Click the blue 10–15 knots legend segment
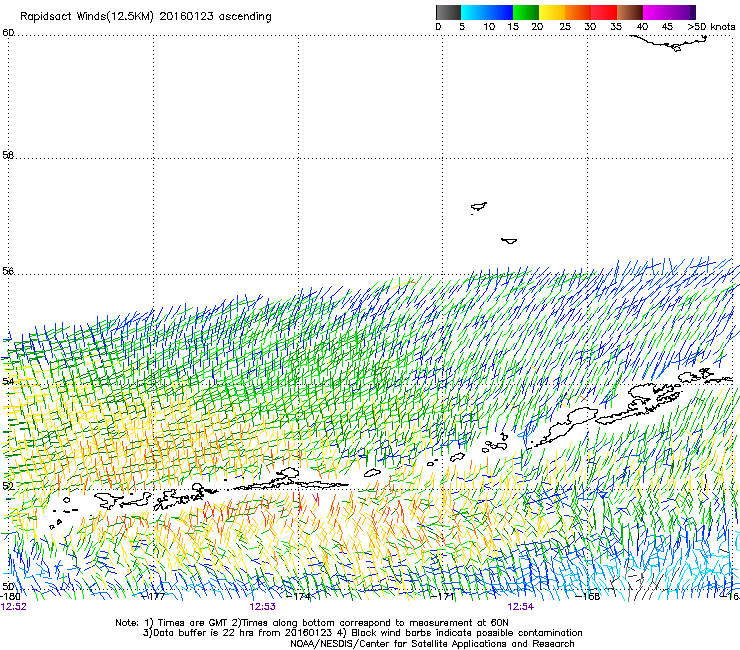Screen dimensions: 740x650 500,12
